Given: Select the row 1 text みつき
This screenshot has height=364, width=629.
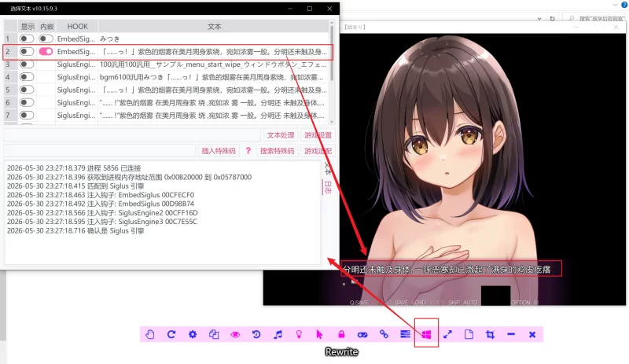Looking at the screenshot, I should click(109, 39).
